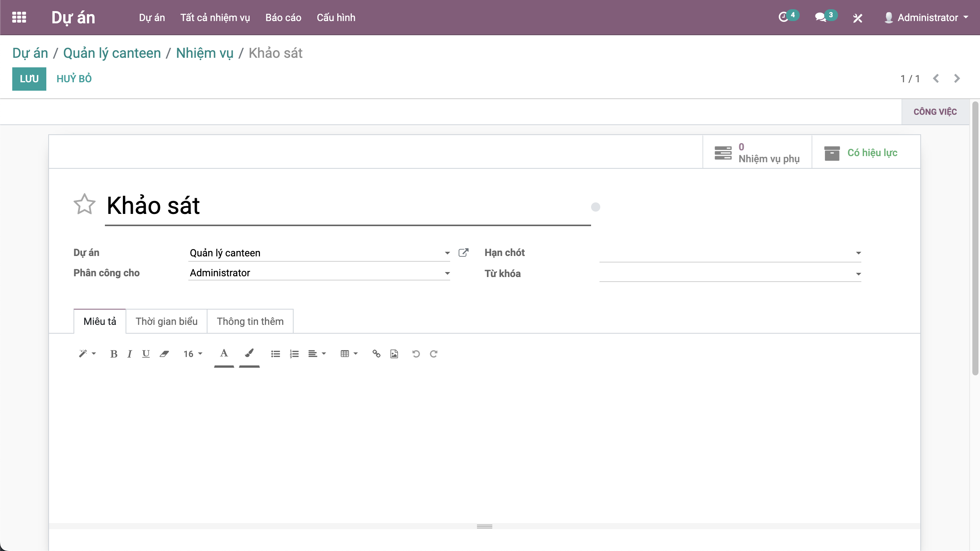Click the italic formatting icon

tap(130, 354)
